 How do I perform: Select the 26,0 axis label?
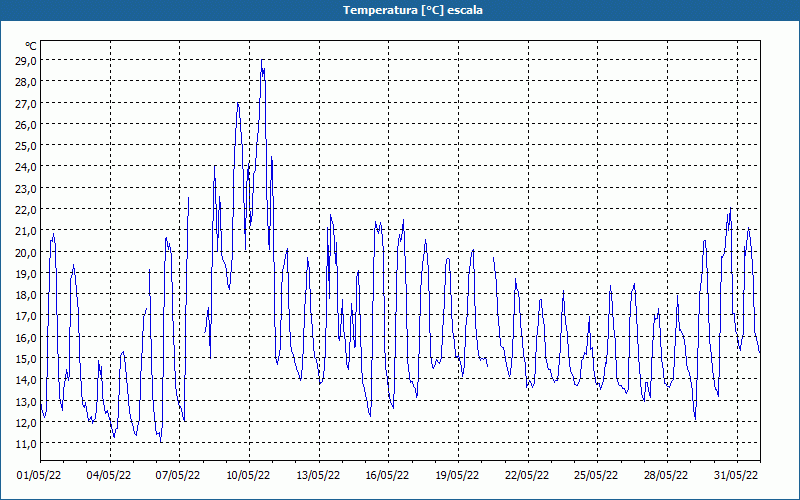pyautogui.click(x=26, y=124)
